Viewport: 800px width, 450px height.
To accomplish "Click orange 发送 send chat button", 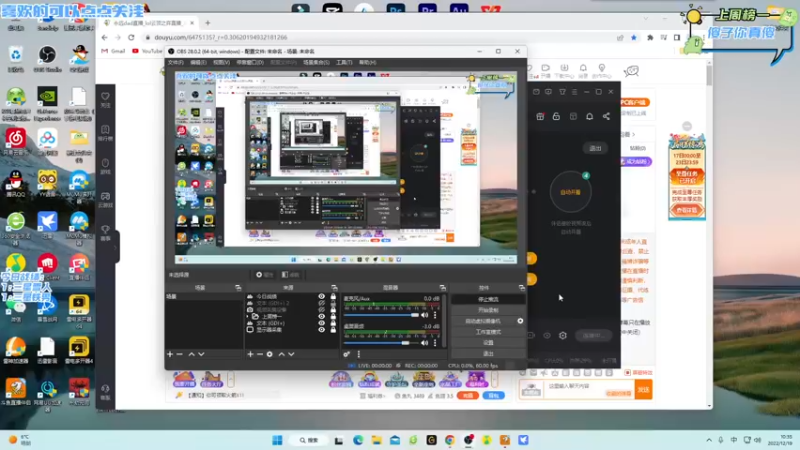I will pyautogui.click(x=643, y=390).
